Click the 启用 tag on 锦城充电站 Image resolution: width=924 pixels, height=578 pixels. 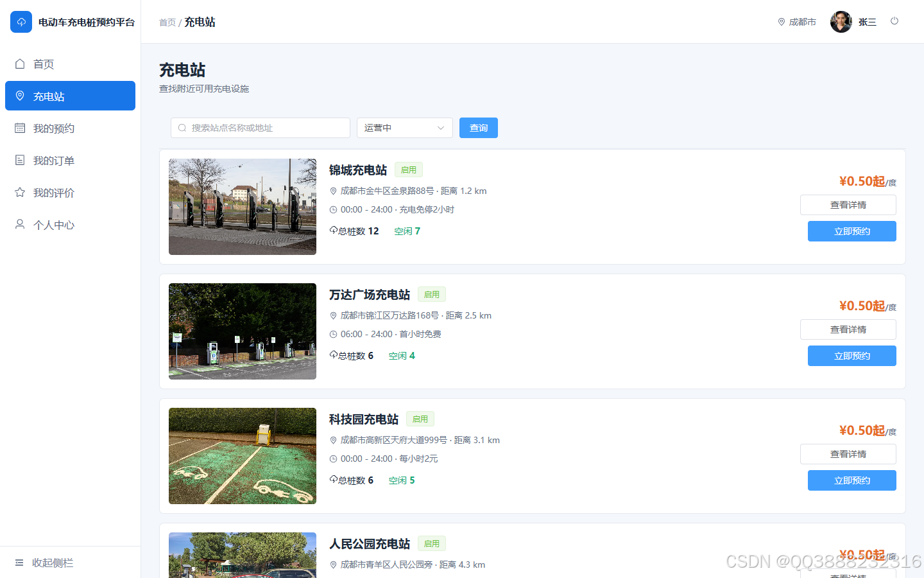[409, 170]
